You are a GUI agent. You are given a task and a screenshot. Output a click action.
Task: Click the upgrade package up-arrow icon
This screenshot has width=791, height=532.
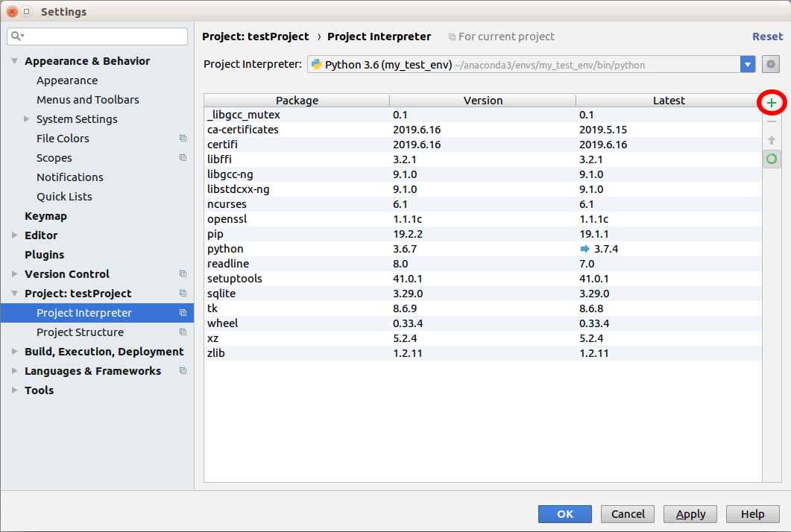tap(772, 140)
